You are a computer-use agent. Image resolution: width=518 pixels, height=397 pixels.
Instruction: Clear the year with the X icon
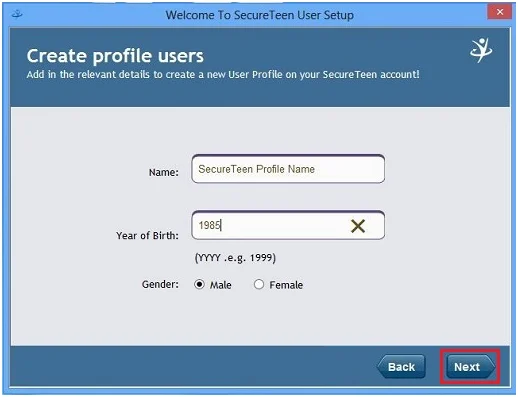(x=358, y=226)
